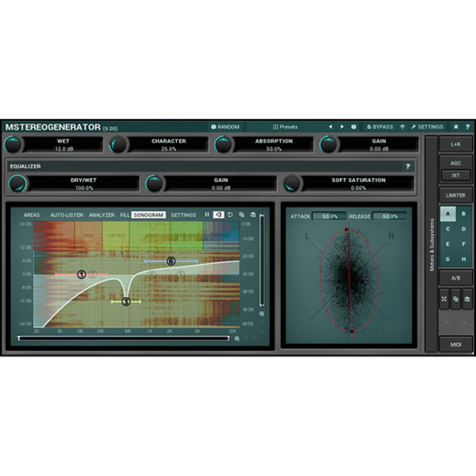
Task: Click the first of the two icons right of the circular arrow
Action: coord(242,215)
